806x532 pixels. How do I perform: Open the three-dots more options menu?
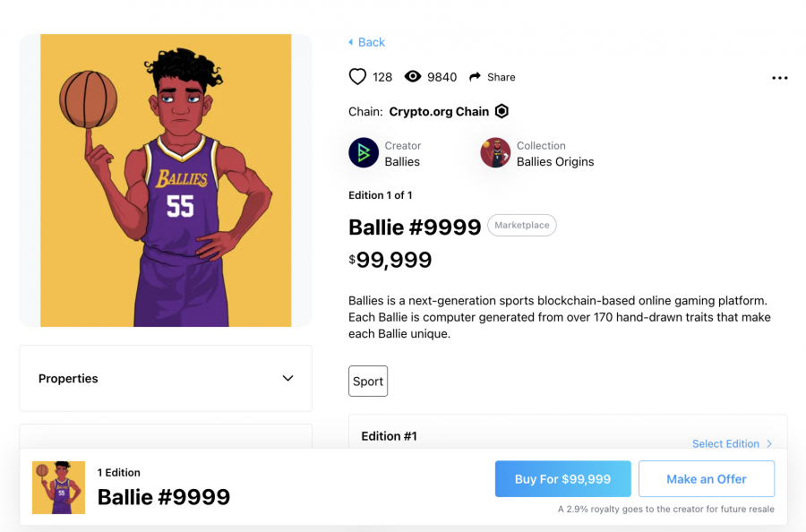coord(779,78)
